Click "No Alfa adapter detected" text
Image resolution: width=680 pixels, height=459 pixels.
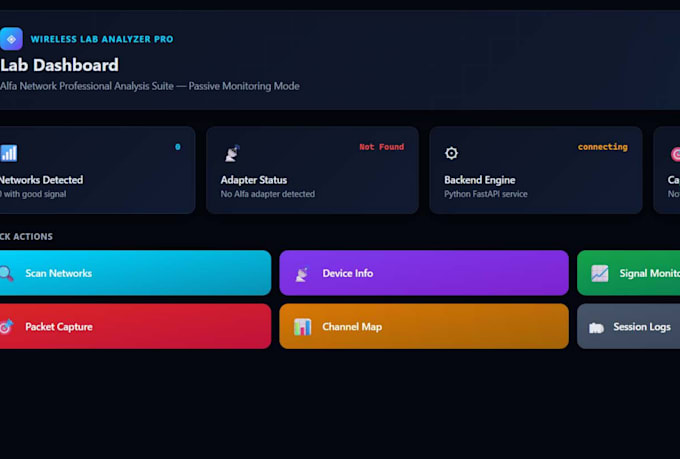(x=268, y=194)
